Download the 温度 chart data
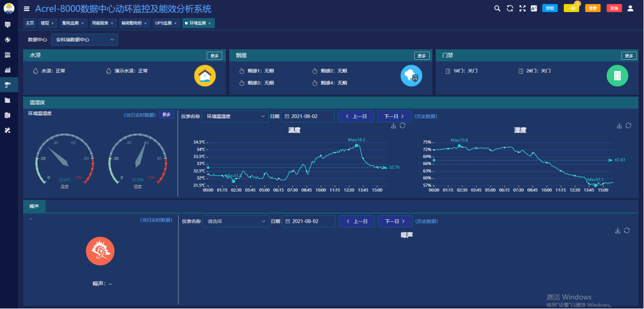The image size is (644, 309). [394, 125]
